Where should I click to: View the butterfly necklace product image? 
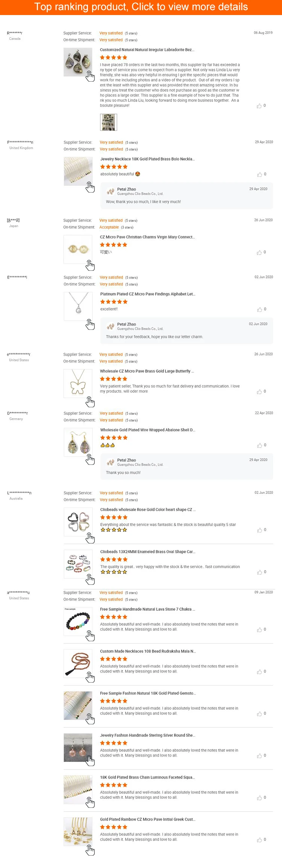click(x=78, y=384)
